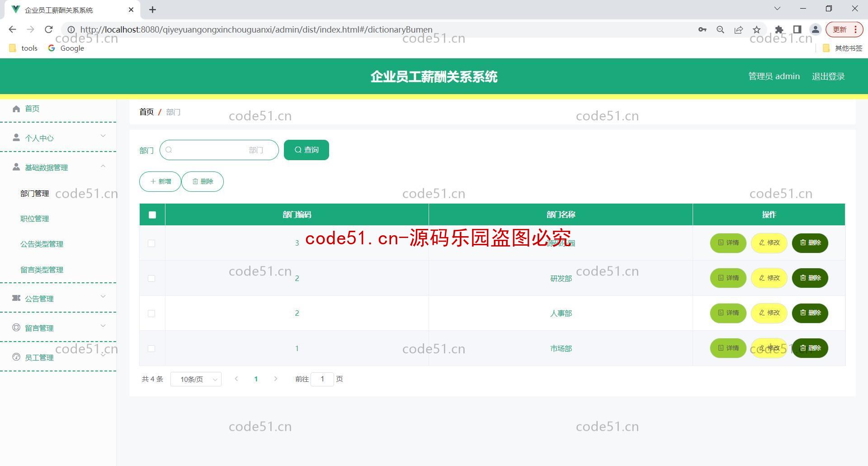The image size is (868, 466).
Task: Click 删除 for the 市场部 row
Action: tap(810, 348)
